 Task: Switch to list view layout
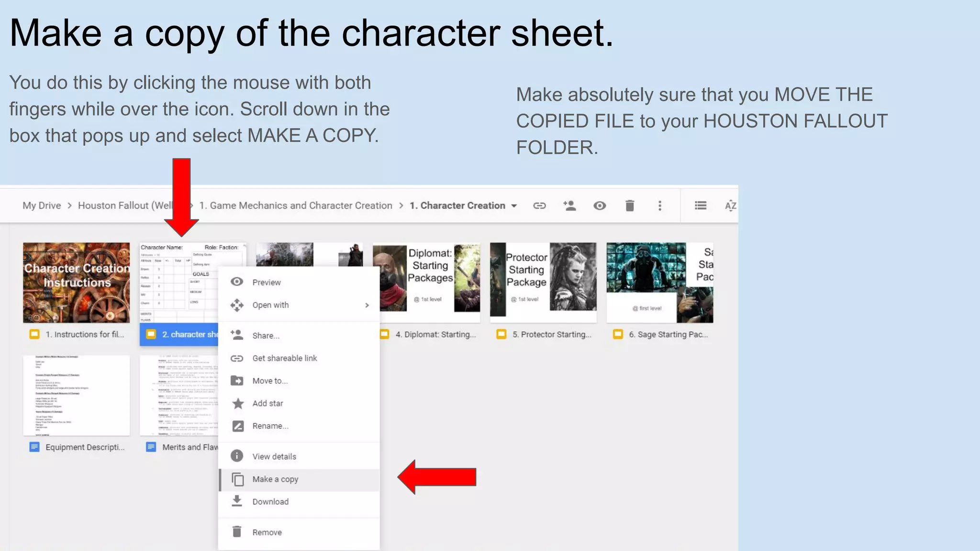tap(701, 205)
